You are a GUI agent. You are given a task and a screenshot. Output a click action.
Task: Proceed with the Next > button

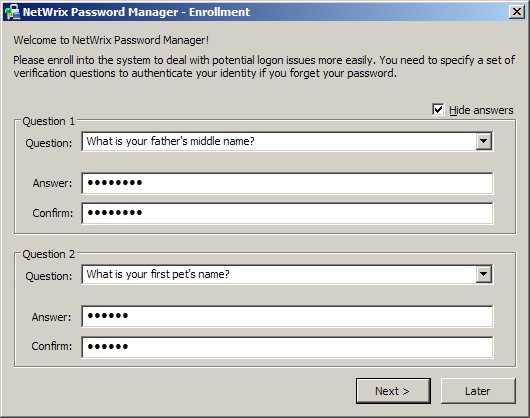click(x=393, y=391)
